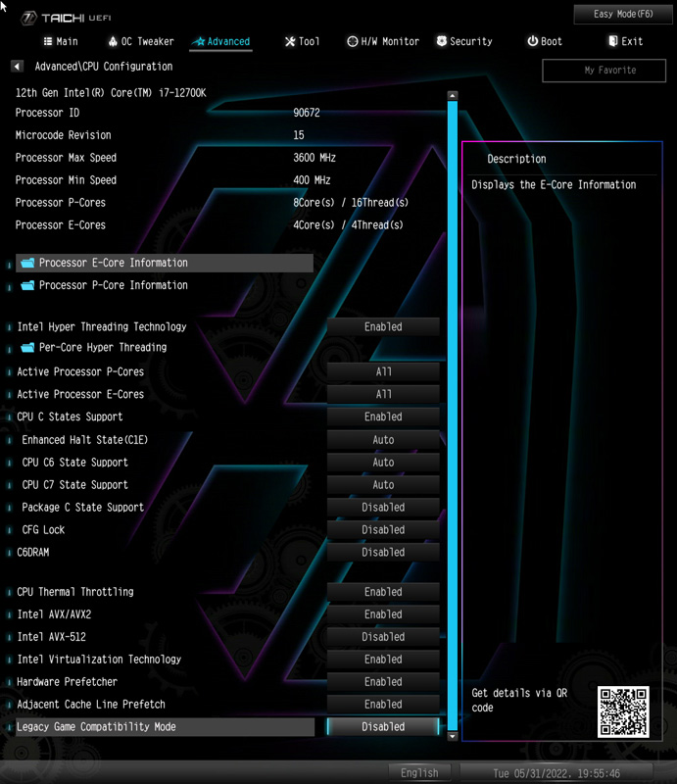
Task: Click scrollbar up arrow
Action: tap(453, 95)
